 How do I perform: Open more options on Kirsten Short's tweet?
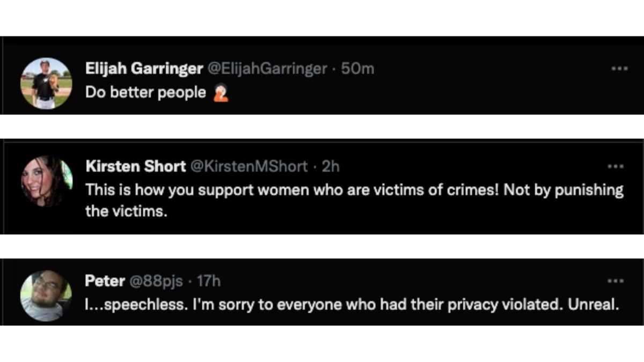click(x=616, y=166)
